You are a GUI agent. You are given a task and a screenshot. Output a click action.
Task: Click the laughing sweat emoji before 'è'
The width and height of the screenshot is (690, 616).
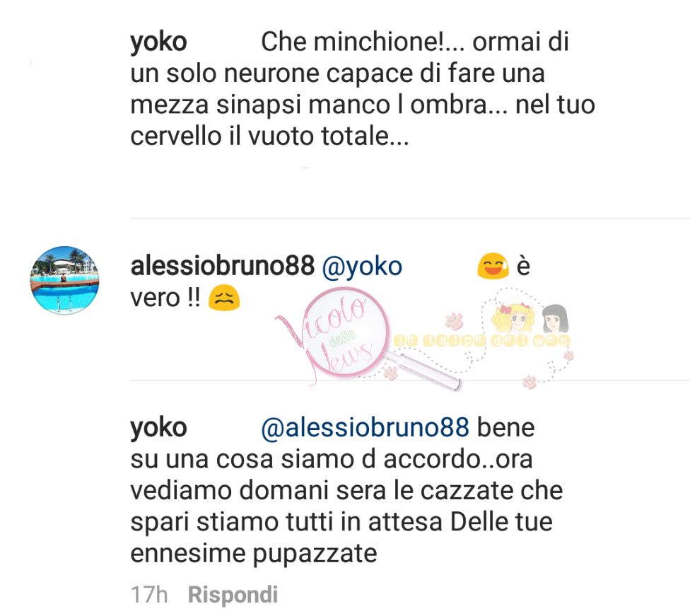click(493, 266)
